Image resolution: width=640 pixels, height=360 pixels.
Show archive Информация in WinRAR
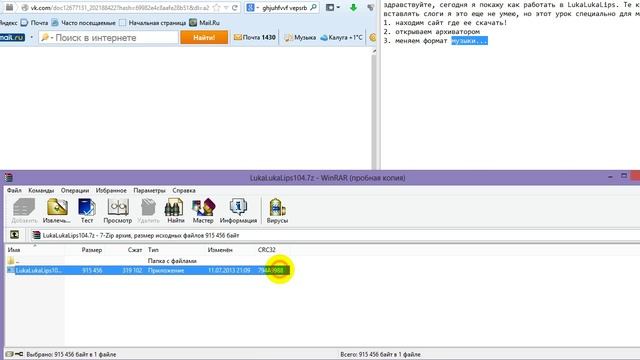[238, 211]
